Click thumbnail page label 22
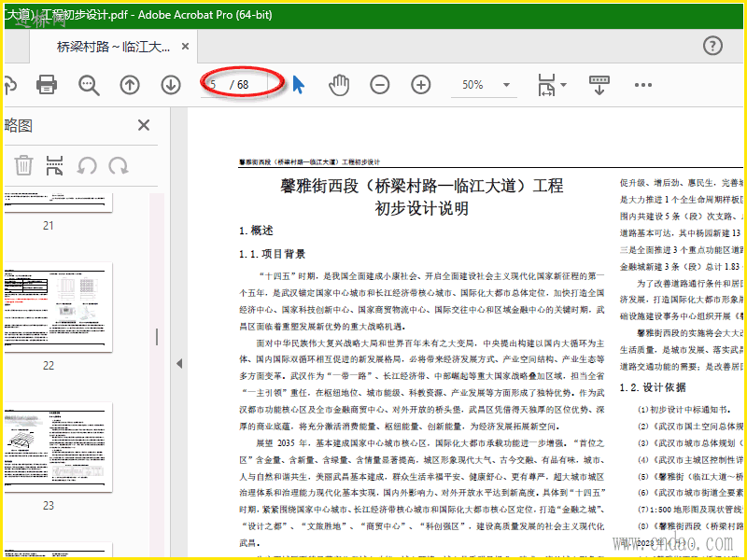Image resolution: width=747 pixels, height=560 pixels. (49, 366)
